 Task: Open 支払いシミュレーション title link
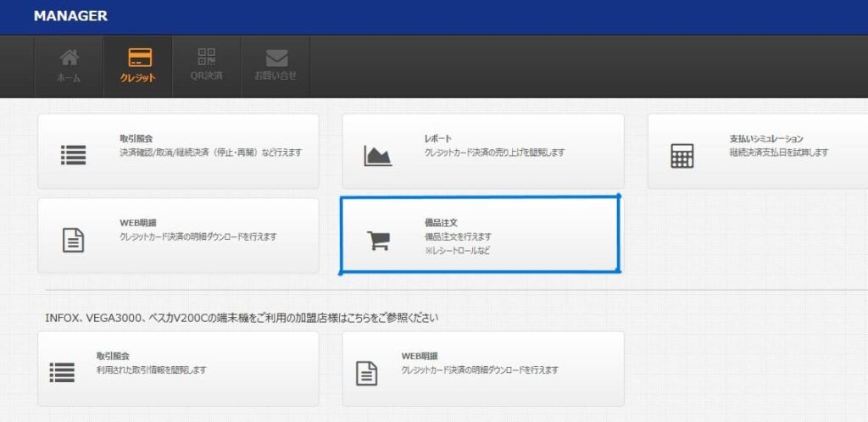click(766, 138)
